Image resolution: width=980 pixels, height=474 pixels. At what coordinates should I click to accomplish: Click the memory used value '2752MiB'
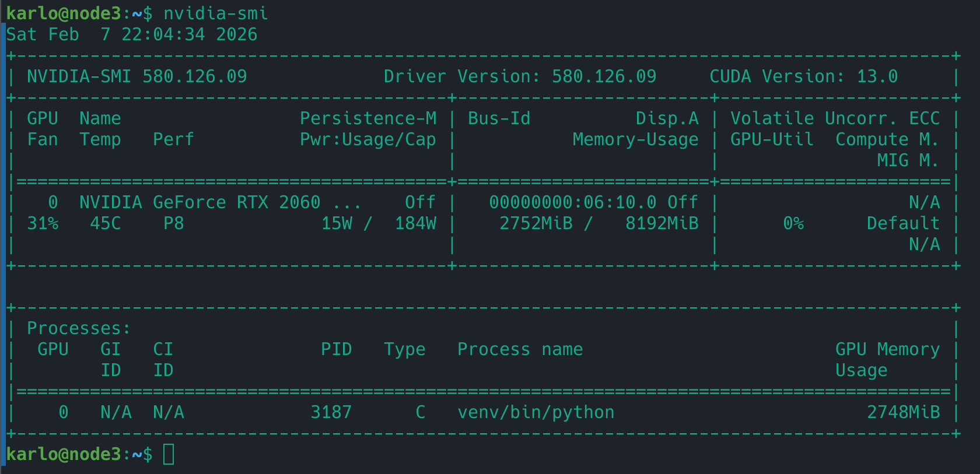click(536, 223)
